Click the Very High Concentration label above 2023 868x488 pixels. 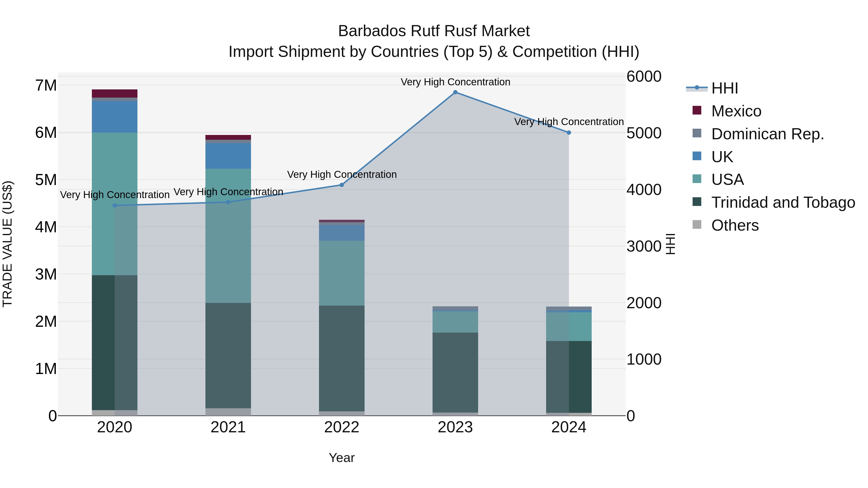click(x=455, y=82)
